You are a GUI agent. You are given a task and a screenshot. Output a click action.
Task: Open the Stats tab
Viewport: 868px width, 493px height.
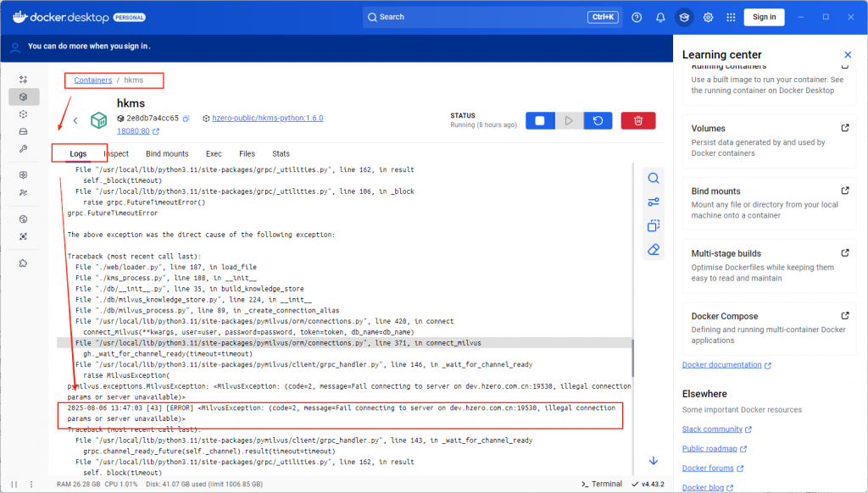(281, 154)
